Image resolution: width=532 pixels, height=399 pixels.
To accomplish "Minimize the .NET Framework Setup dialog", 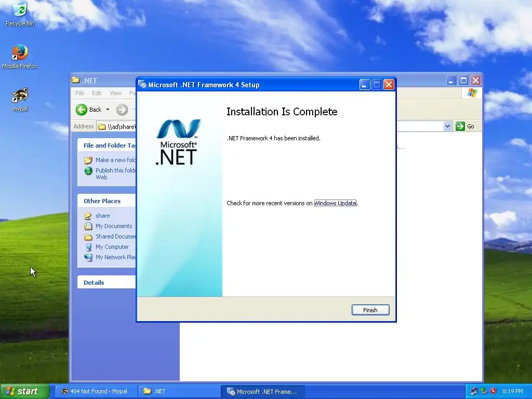I will click(x=365, y=85).
